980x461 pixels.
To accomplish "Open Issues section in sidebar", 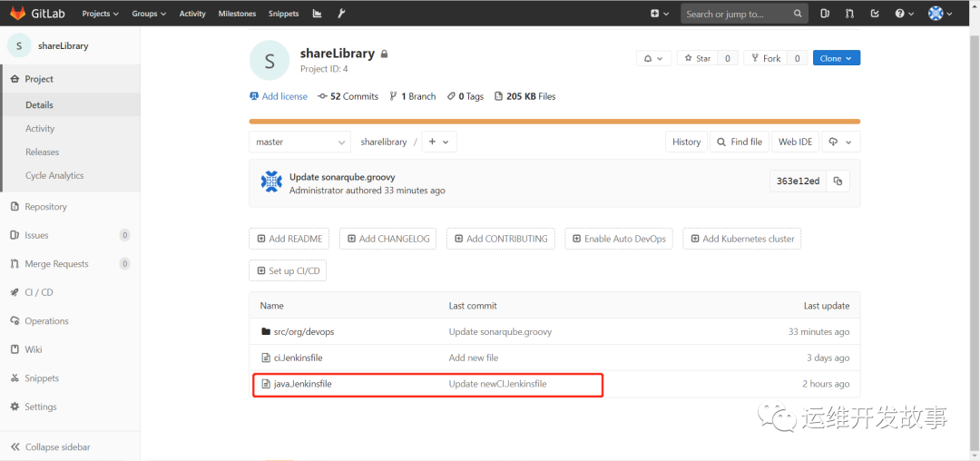I will (x=70, y=236).
